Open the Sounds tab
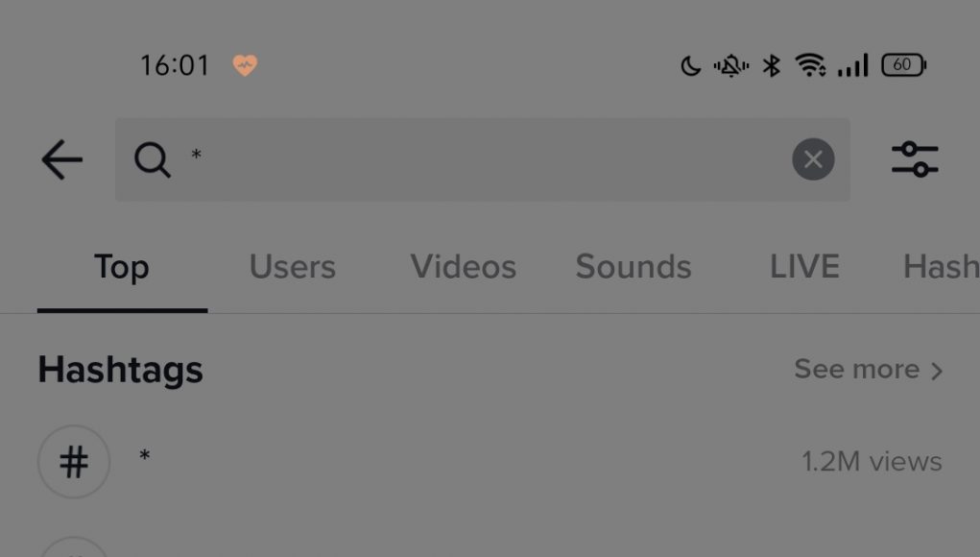Image resolution: width=980 pixels, height=557 pixels. [x=633, y=267]
